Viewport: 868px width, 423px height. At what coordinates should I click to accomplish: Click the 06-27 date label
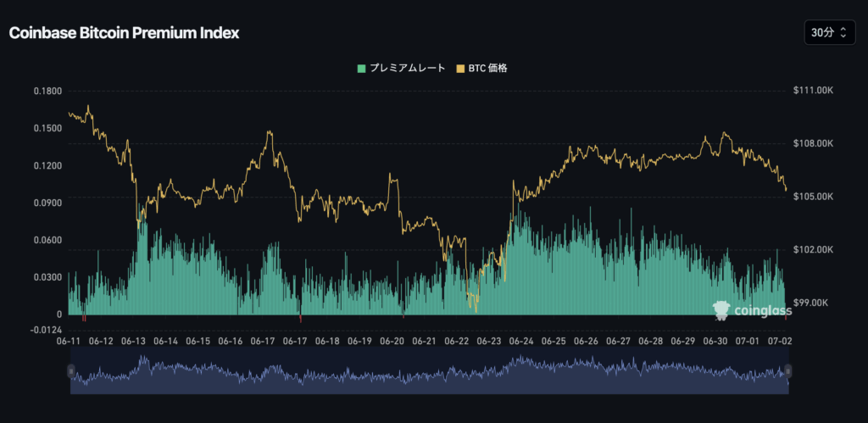[619, 341]
